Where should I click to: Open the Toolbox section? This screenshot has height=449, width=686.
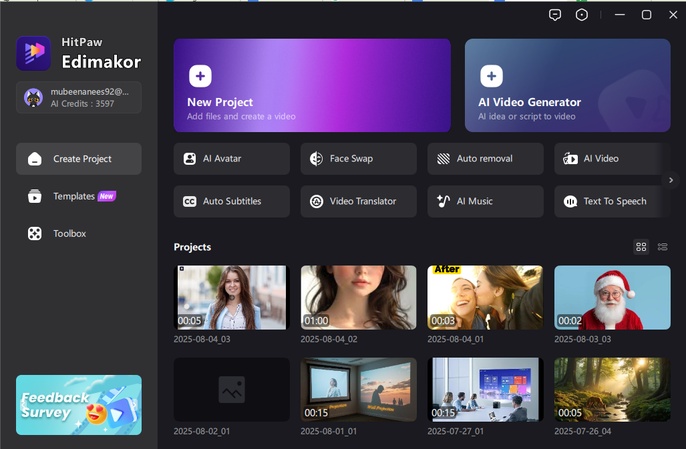point(79,234)
